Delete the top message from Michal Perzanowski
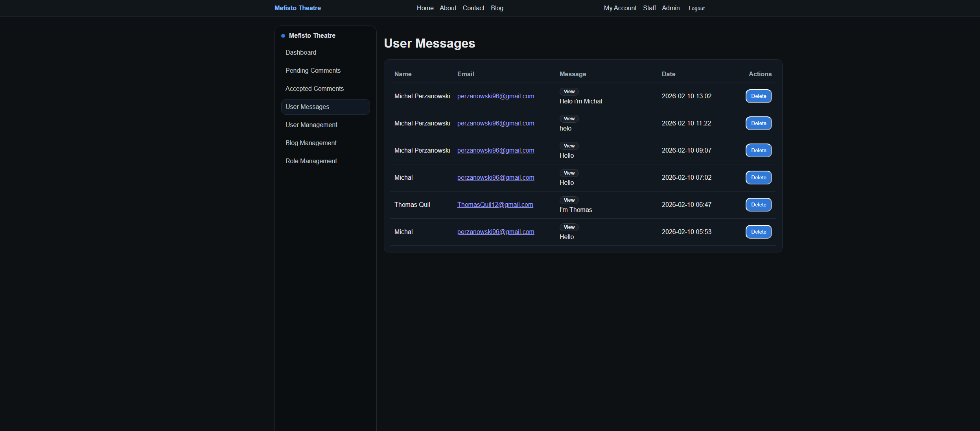 [x=758, y=96]
